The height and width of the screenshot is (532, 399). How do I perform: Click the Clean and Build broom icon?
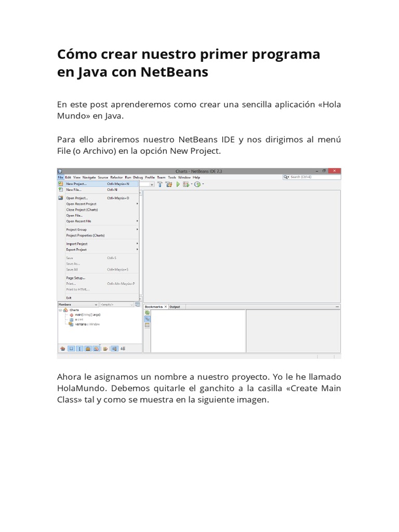coord(169,184)
